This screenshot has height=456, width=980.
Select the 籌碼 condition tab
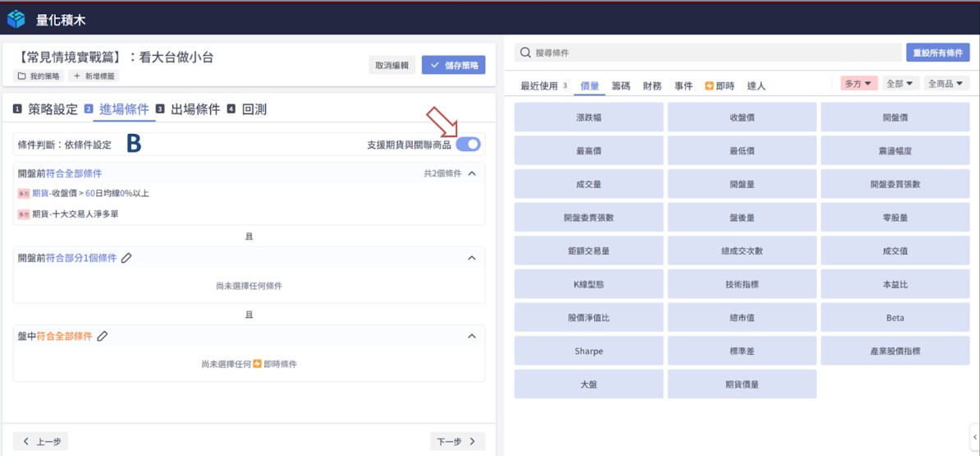click(x=621, y=85)
